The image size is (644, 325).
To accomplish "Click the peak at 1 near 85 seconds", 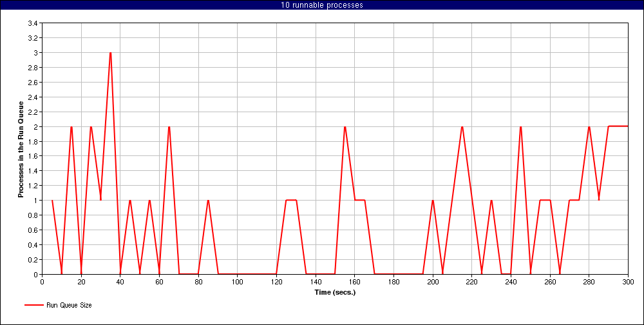I will point(208,201).
